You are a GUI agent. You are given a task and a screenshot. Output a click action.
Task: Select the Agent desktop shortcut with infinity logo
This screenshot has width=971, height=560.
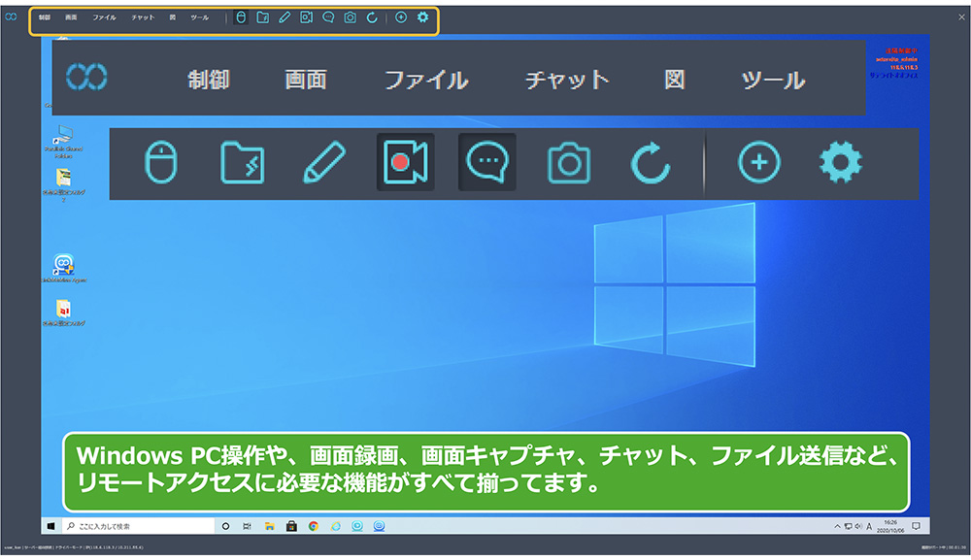point(64,268)
